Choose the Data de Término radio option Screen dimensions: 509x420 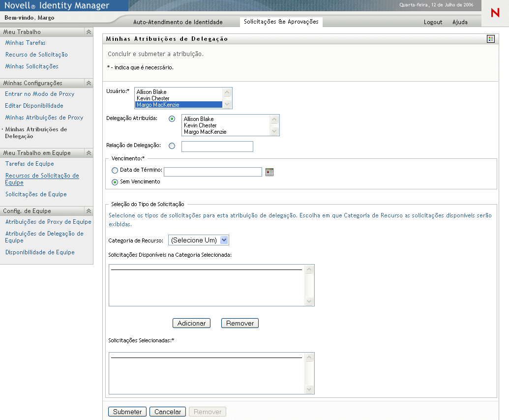pos(115,170)
